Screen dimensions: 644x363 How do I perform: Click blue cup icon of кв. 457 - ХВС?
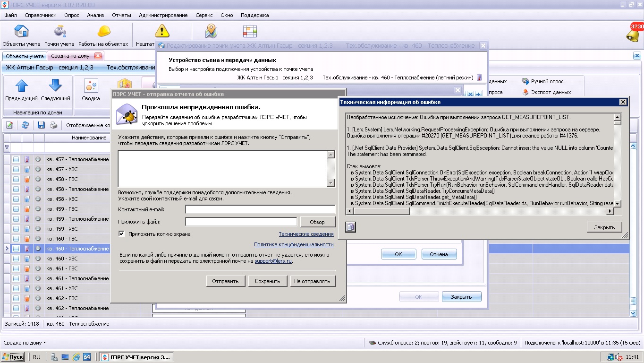[27, 169]
